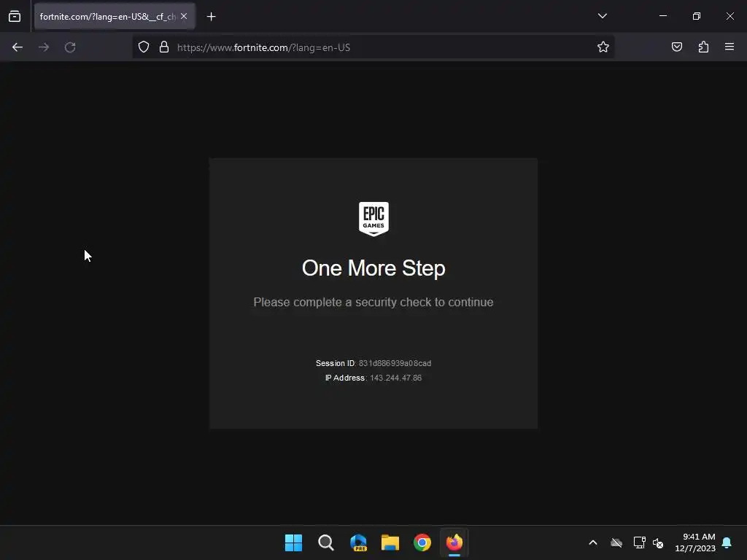The width and height of the screenshot is (747, 560).
Task: Open clock and date 9:41 AM
Action: click(x=695, y=542)
